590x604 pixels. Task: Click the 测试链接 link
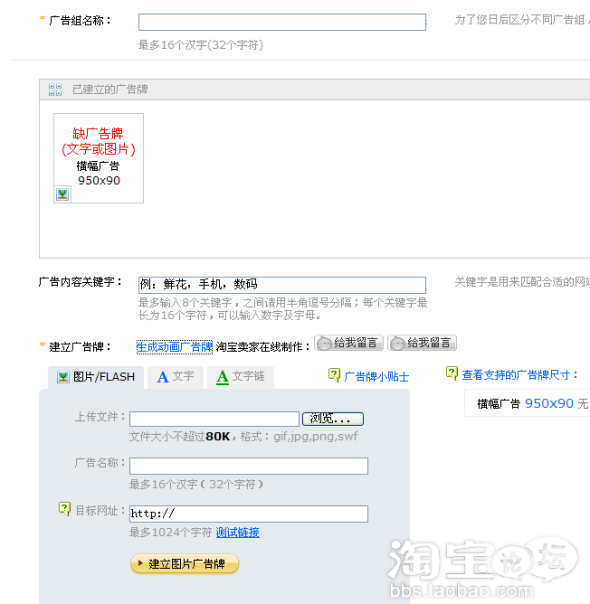[x=238, y=532]
